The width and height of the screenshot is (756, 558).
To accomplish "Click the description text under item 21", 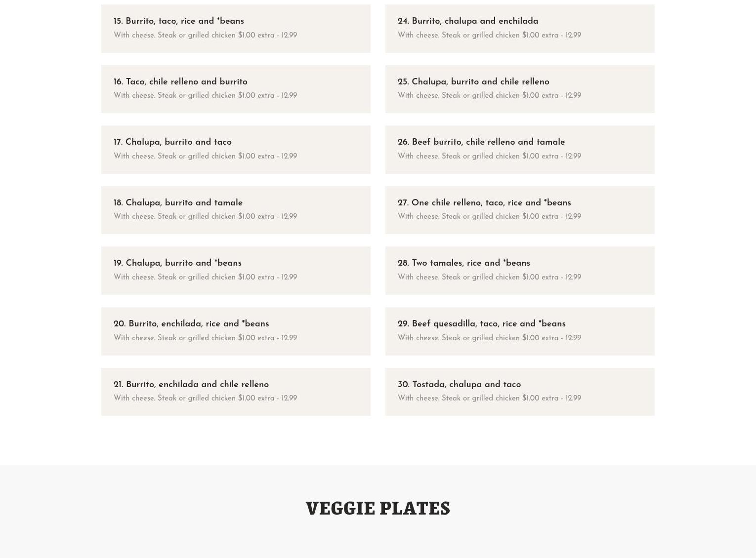I will (x=205, y=398).
